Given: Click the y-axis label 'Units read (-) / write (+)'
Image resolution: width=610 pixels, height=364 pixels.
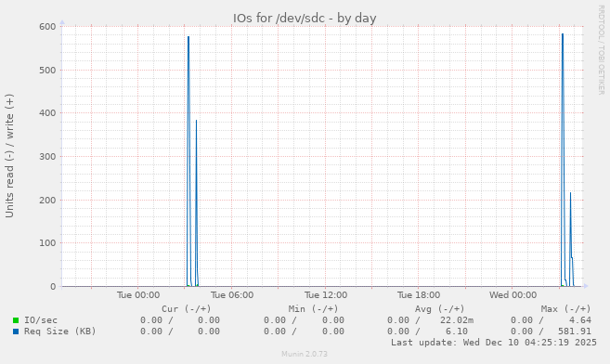Looking at the screenshot, I should tap(9, 156).
